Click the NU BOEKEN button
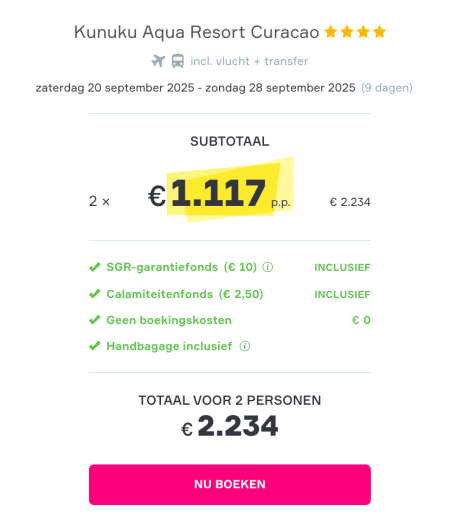This screenshot has height=517, width=450. (x=230, y=484)
